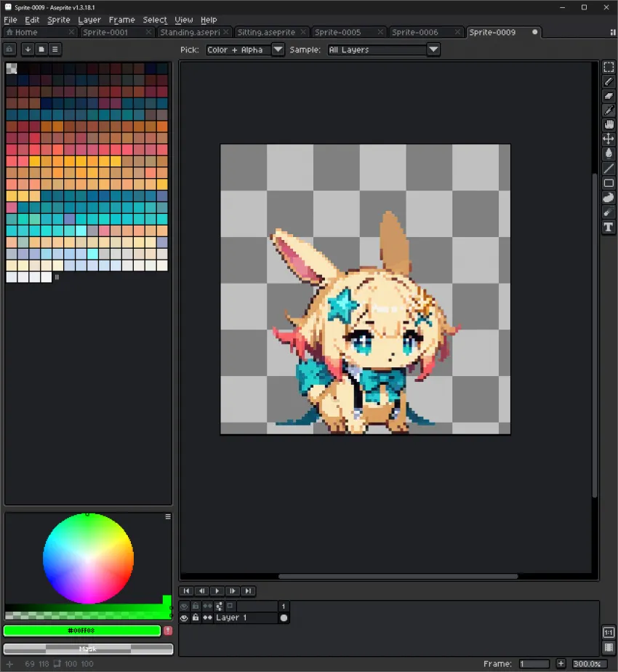Pick a color from the color wheel

[88, 559]
